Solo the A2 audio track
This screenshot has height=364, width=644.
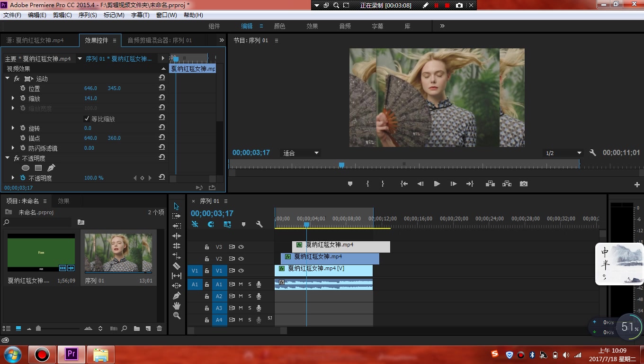tap(250, 296)
